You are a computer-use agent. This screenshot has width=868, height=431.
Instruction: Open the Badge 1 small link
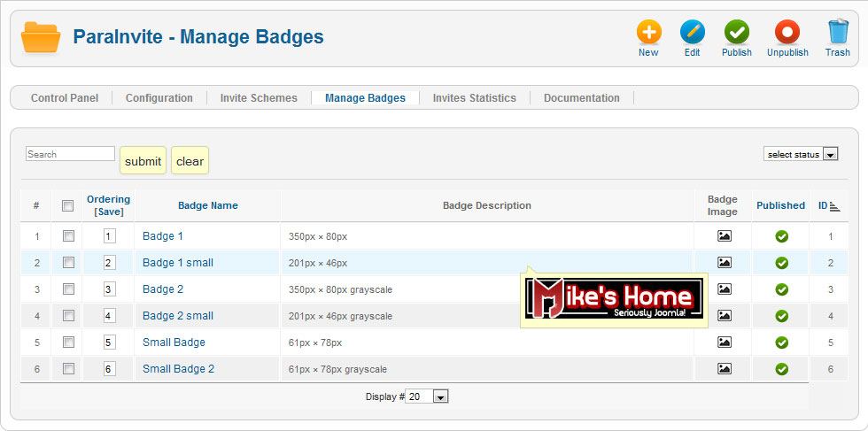178,263
